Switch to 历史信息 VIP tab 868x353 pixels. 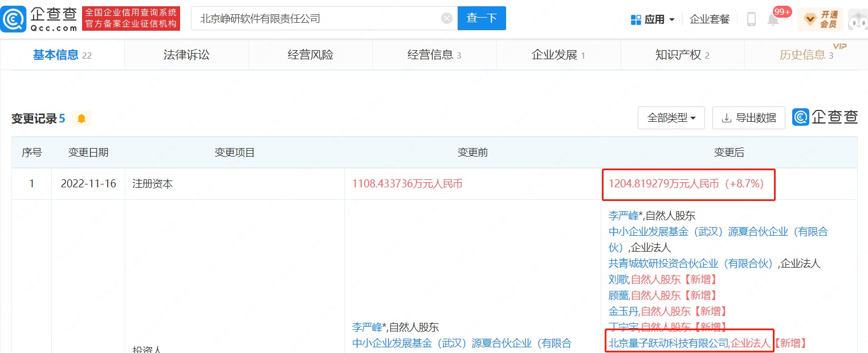[x=806, y=55]
